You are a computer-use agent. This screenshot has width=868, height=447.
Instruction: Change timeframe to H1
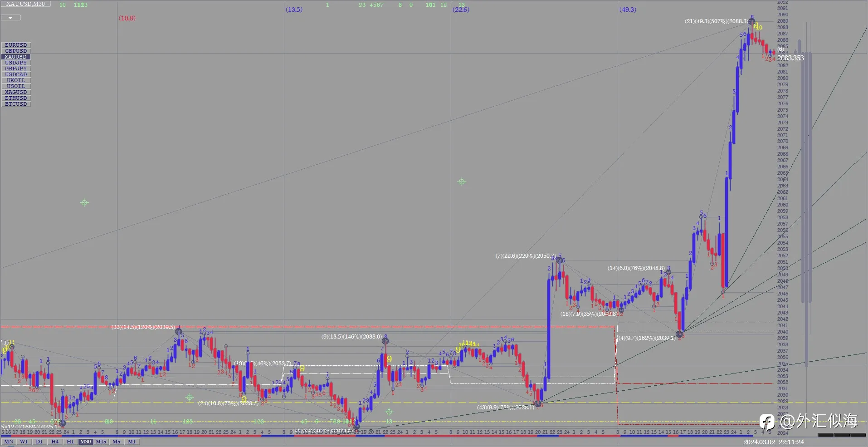(x=70, y=442)
